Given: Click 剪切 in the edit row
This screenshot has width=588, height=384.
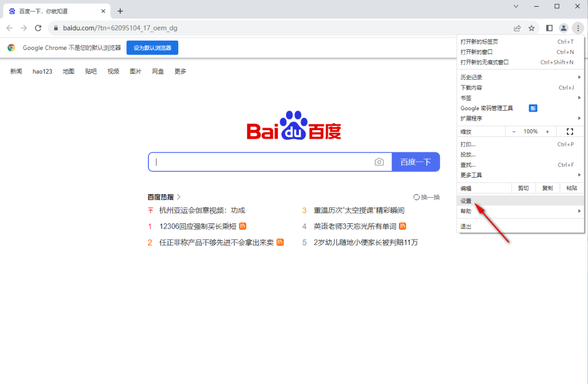Looking at the screenshot, I should pyautogui.click(x=524, y=188).
